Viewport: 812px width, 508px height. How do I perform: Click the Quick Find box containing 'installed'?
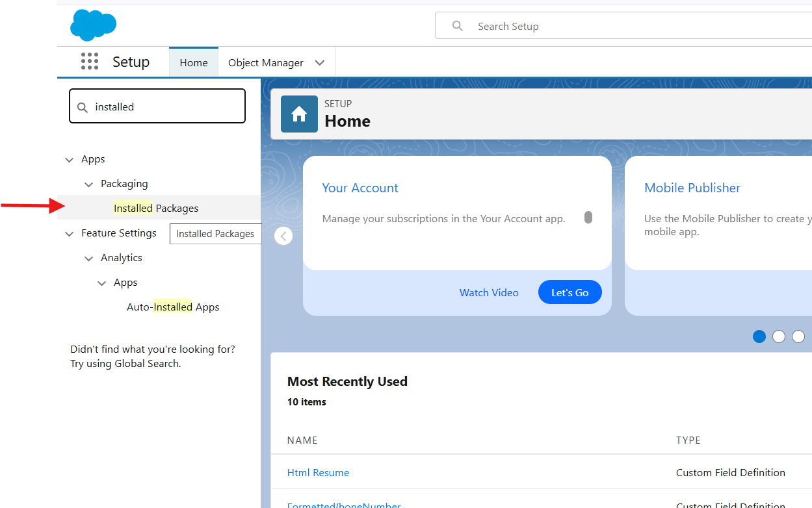[157, 107]
